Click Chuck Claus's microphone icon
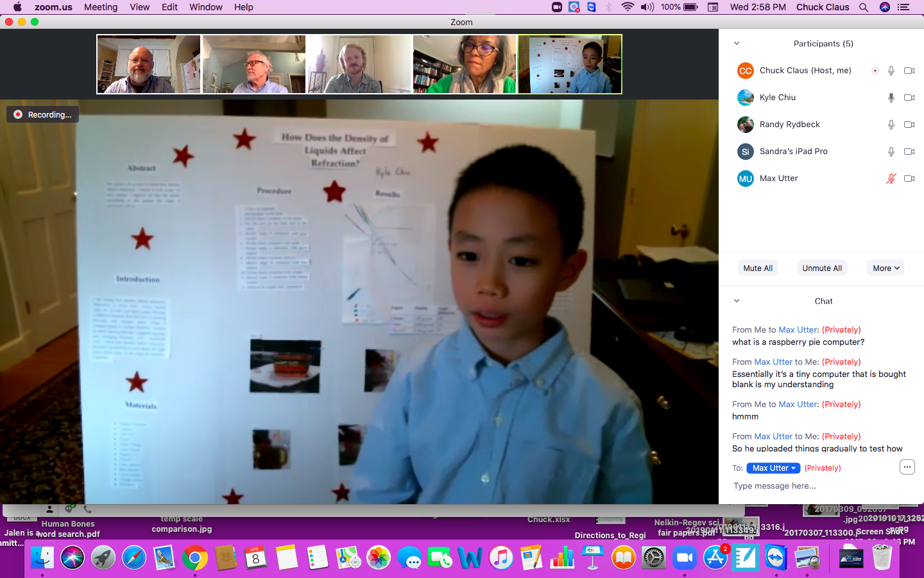 pyautogui.click(x=891, y=71)
